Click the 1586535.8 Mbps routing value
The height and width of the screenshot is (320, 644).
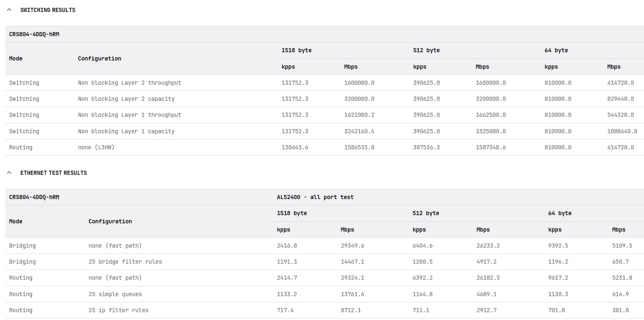point(359,147)
